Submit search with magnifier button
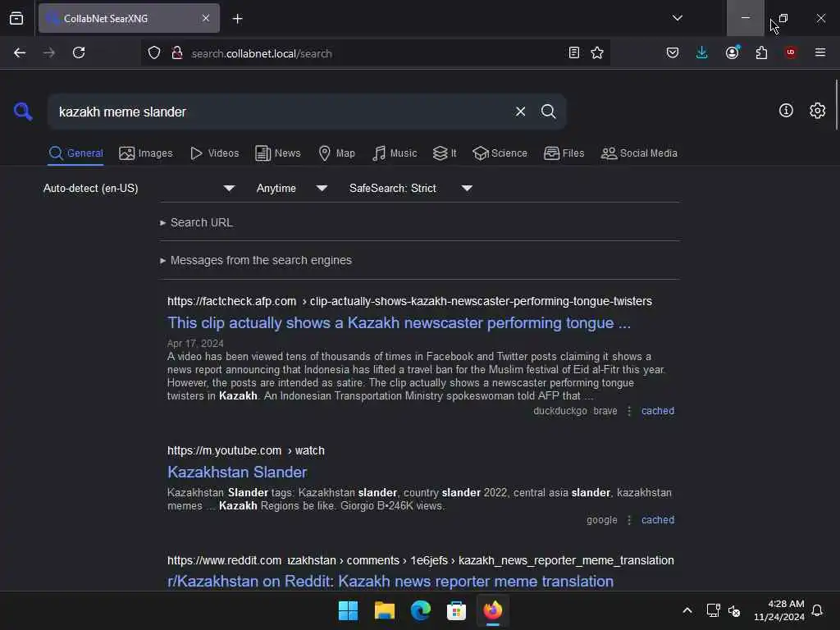The width and height of the screenshot is (840, 630). coord(548,112)
